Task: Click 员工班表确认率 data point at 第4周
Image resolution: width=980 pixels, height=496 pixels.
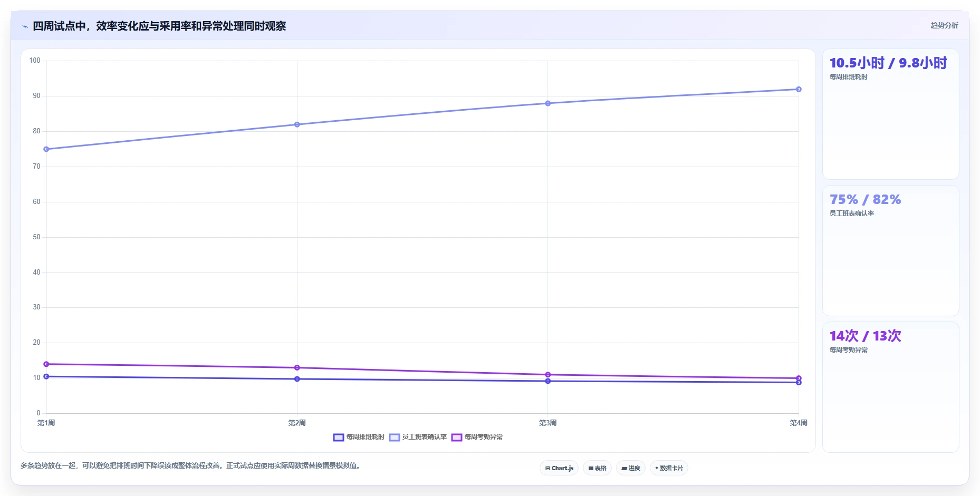Action: tap(799, 89)
